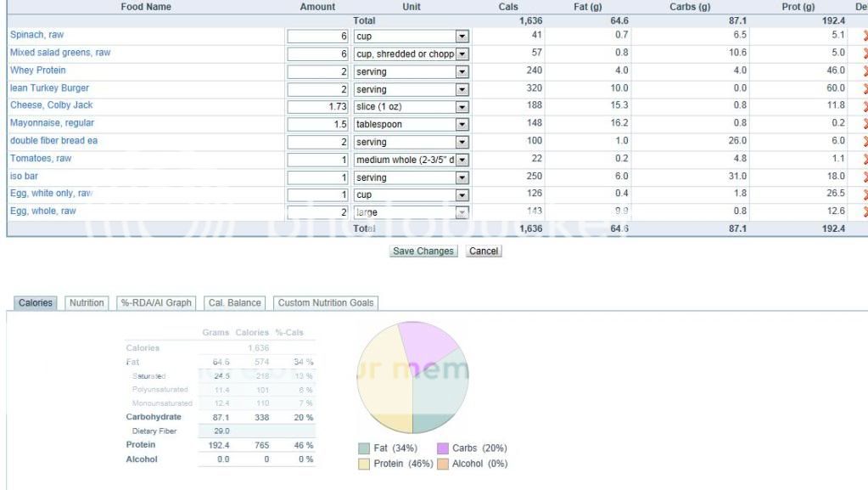Open the Mixed salad greens, raw link
The height and width of the screenshot is (490, 868).
(60, 53)
